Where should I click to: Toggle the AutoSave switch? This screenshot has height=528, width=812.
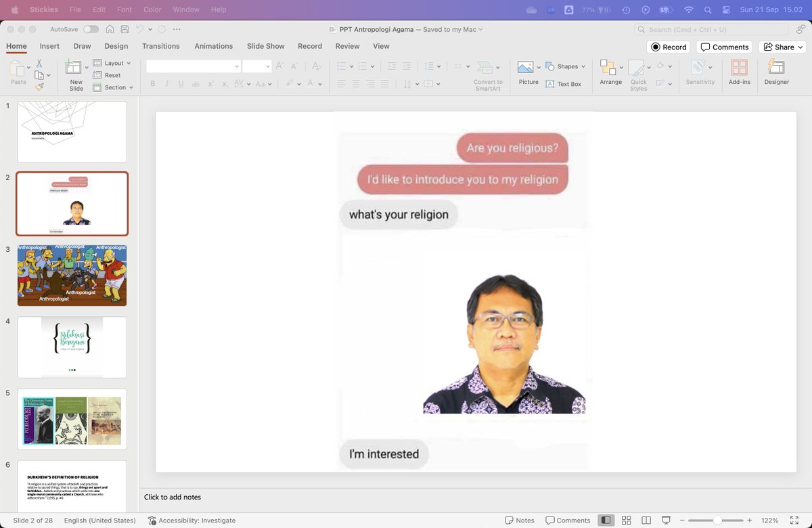(91, 29)
